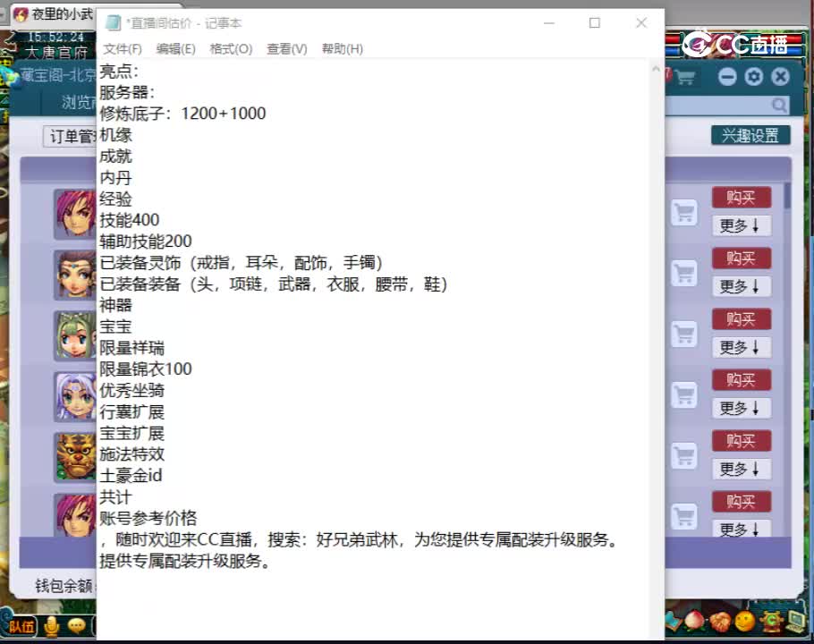Select the green-haired cat-eared character avatar
814x644 pixels.
(76, 335)
